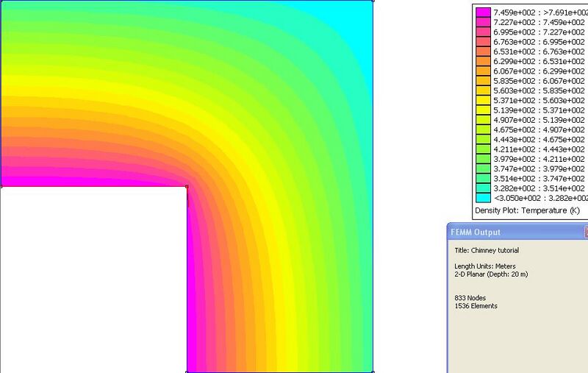This screenshot has height=373, width=588.
Task: Click the 'Title: Chimney tutorial' line
Action: 487,250
